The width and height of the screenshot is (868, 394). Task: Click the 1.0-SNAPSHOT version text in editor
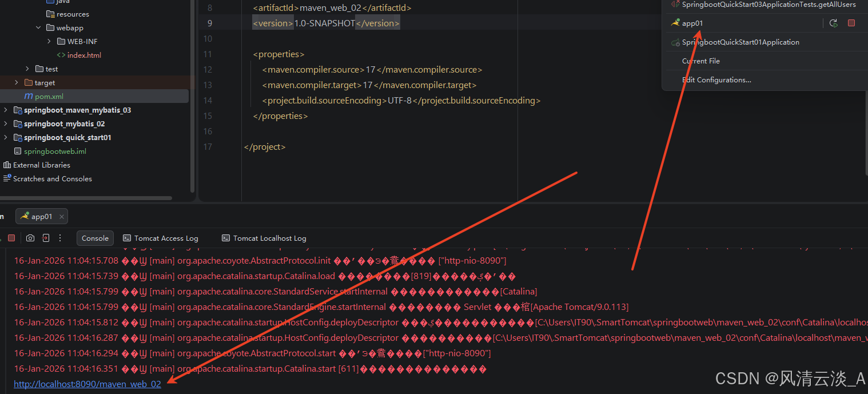click(x=324, y=23)
